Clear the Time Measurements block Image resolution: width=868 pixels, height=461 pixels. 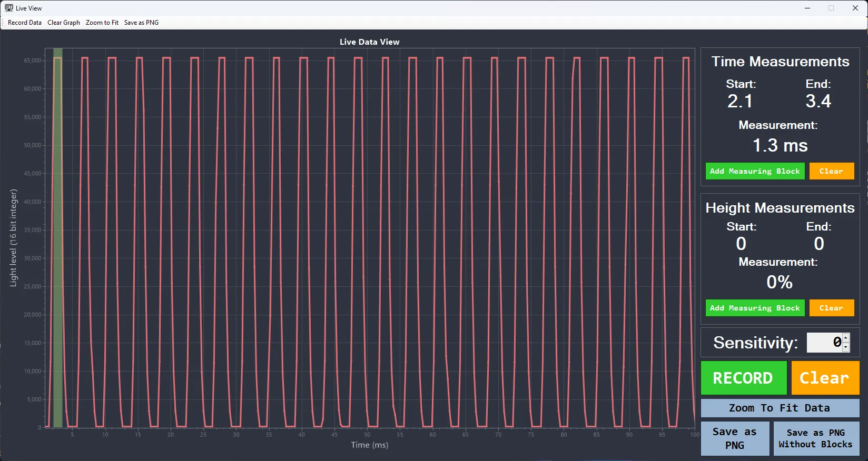(x=831, y=171)
